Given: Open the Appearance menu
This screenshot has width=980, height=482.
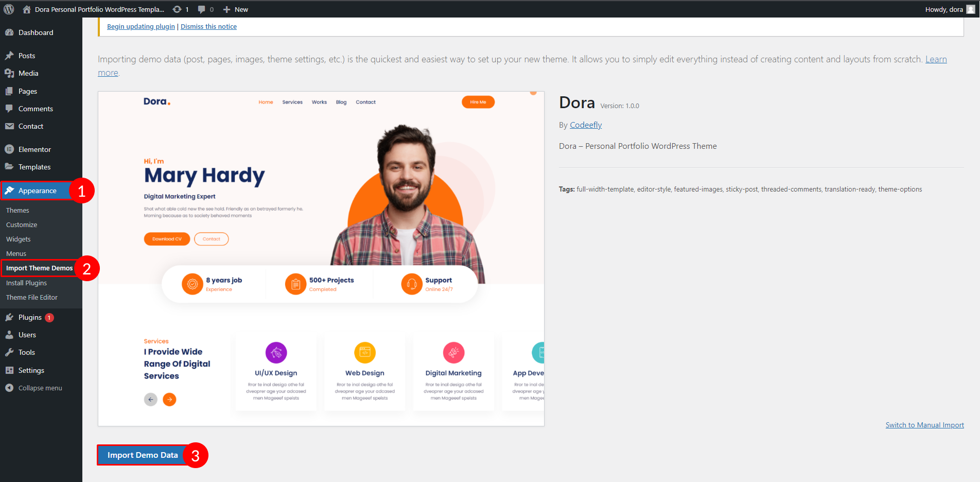Looking at the screenshot, I should pyautogui.click(x=37, y=191).
